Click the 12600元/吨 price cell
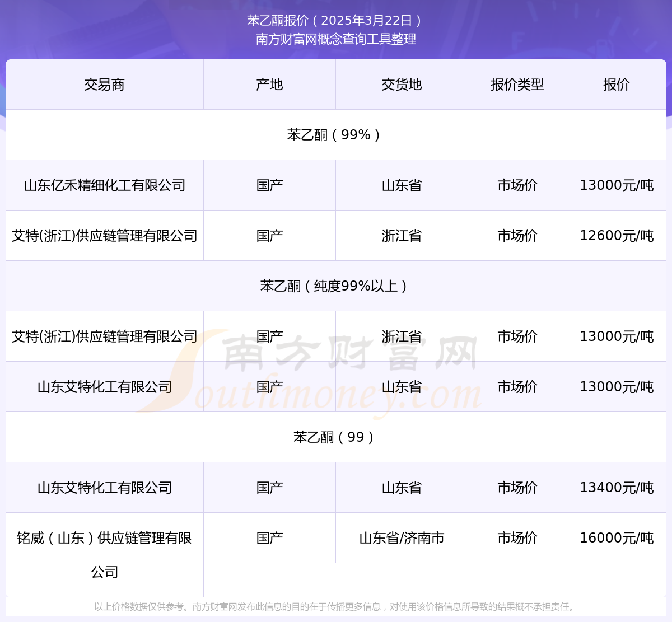 point(617,236)
